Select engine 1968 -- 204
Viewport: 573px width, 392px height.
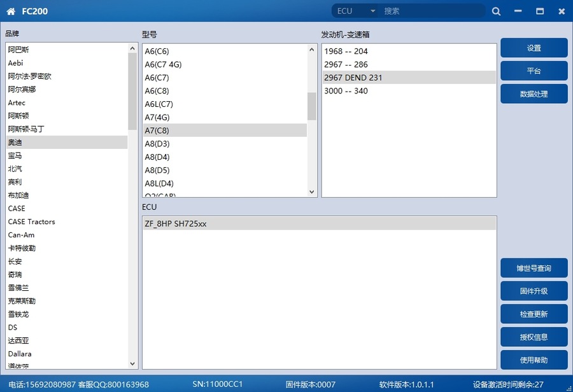(409, 51)
